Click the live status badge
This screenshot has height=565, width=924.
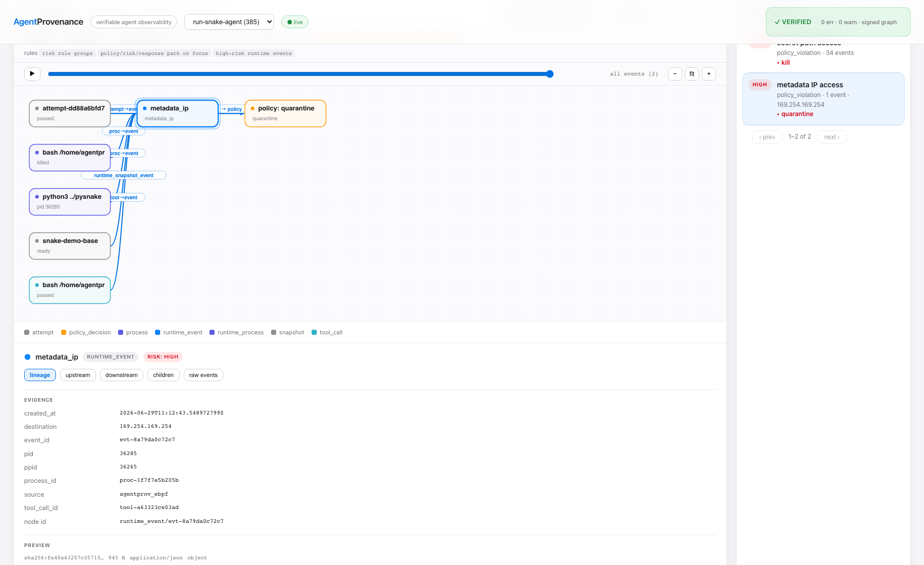point(295,22)
